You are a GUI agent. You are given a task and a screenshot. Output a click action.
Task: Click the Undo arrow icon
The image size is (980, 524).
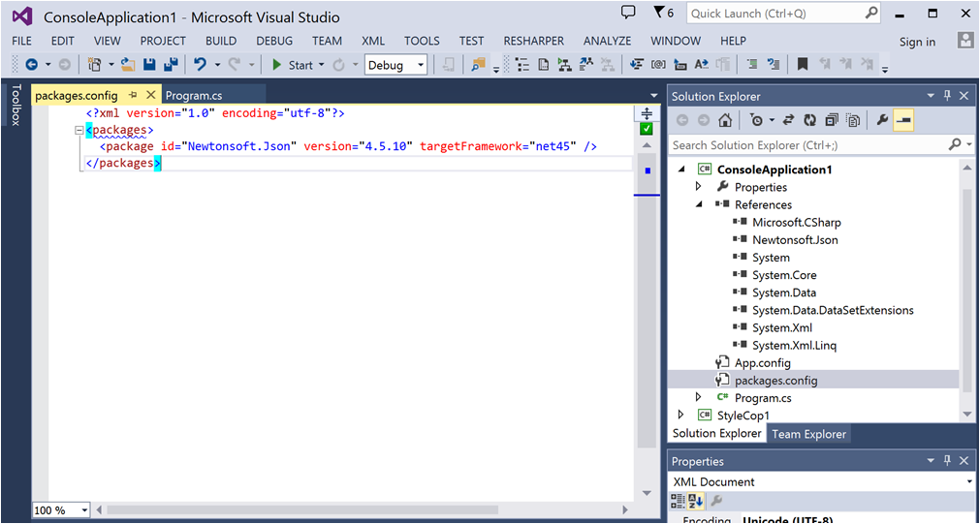click(x=200, y=65)
